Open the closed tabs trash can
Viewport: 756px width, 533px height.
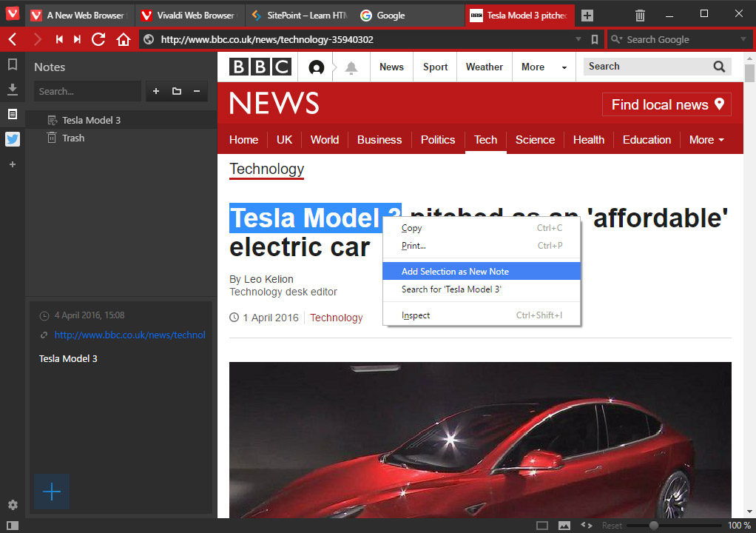640,15
